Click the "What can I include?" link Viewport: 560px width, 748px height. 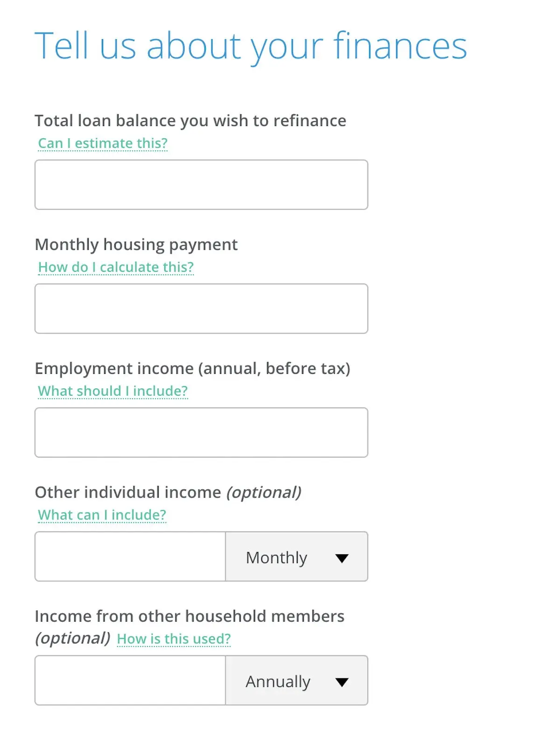coord(102,515)
